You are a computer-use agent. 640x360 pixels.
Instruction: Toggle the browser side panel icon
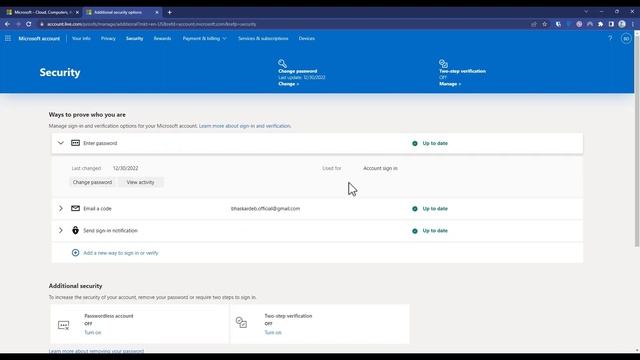(x=611, y=24)
